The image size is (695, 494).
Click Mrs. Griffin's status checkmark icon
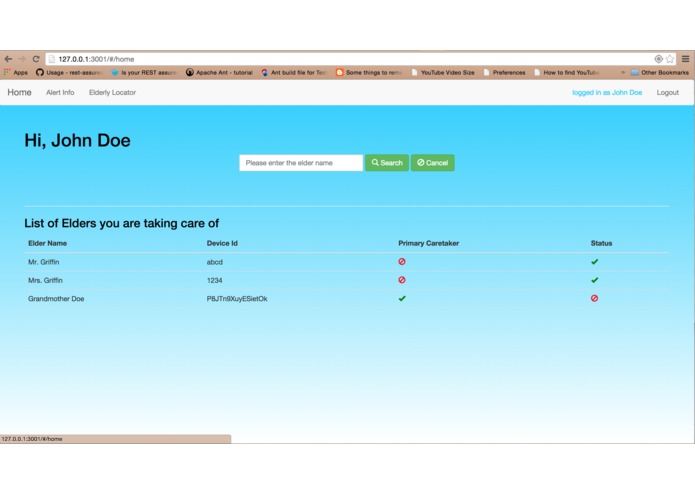click(x=594, y=280)
